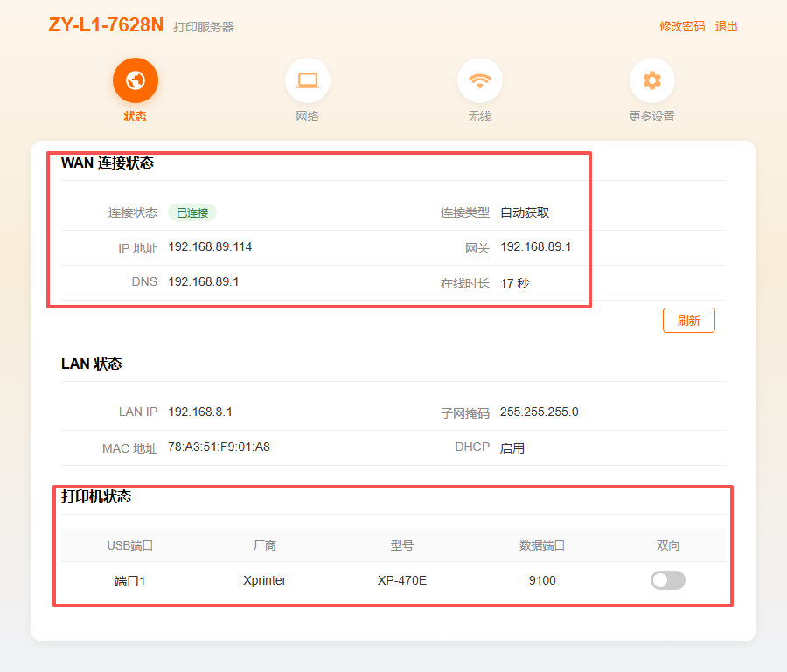Click the ZY-L1-7628N title
Image resolution: width=787 pixels, height=672 pixels.
coord(106,25)
